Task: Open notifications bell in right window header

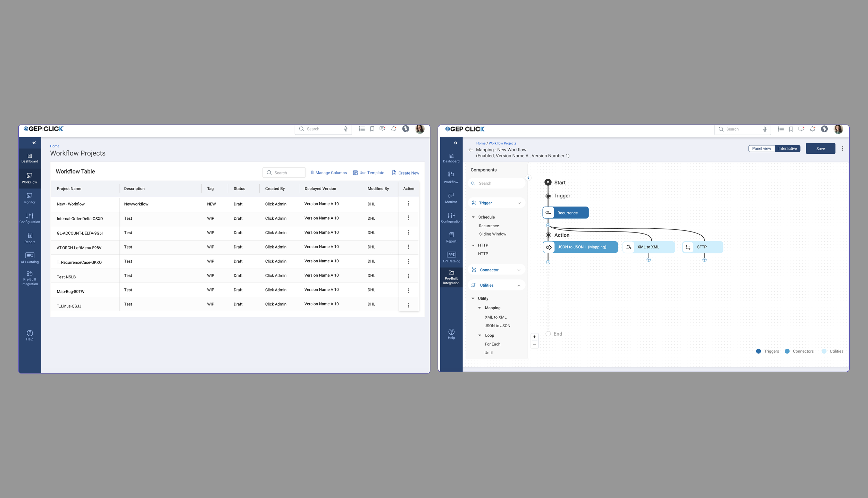Action: coord(812,129)
